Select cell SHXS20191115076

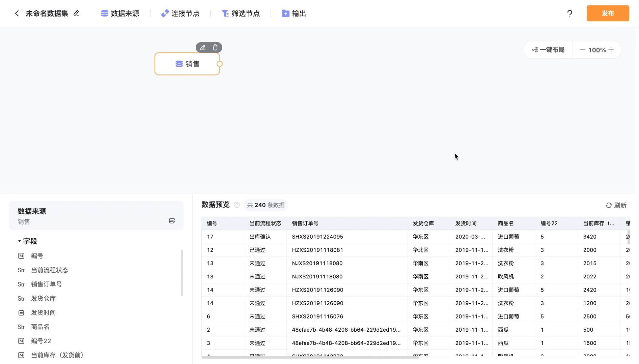[347, 316]
